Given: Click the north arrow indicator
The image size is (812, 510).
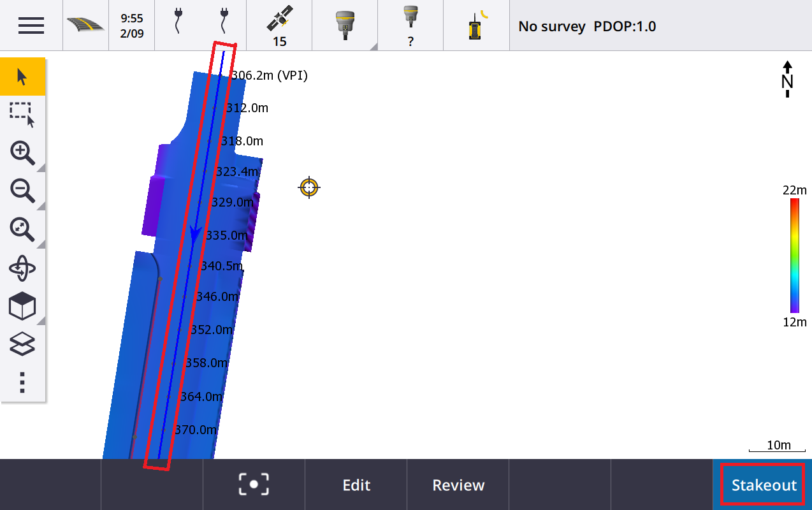Looking at the screenshot, I should pos(788,79).
